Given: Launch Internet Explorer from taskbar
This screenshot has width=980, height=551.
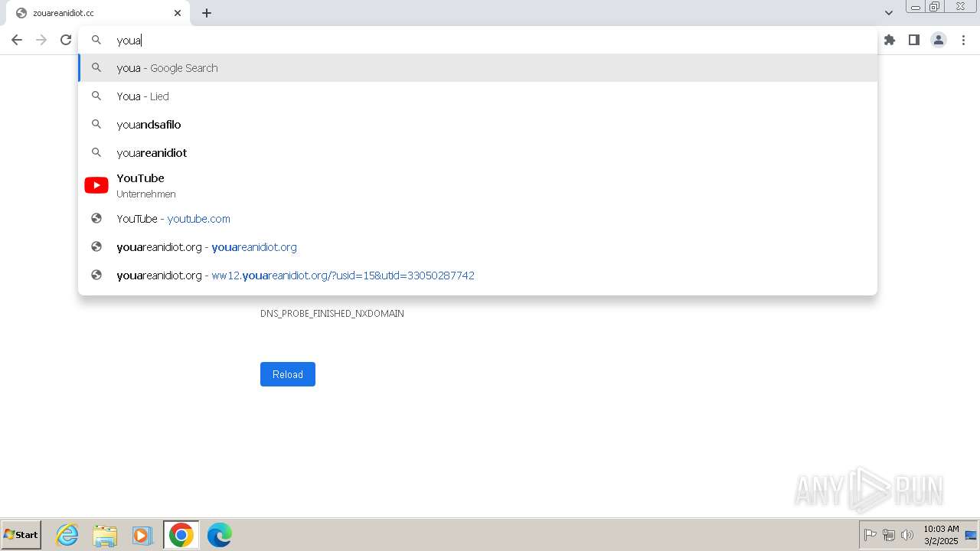Looking at the screenshot, I should [67, 535].
